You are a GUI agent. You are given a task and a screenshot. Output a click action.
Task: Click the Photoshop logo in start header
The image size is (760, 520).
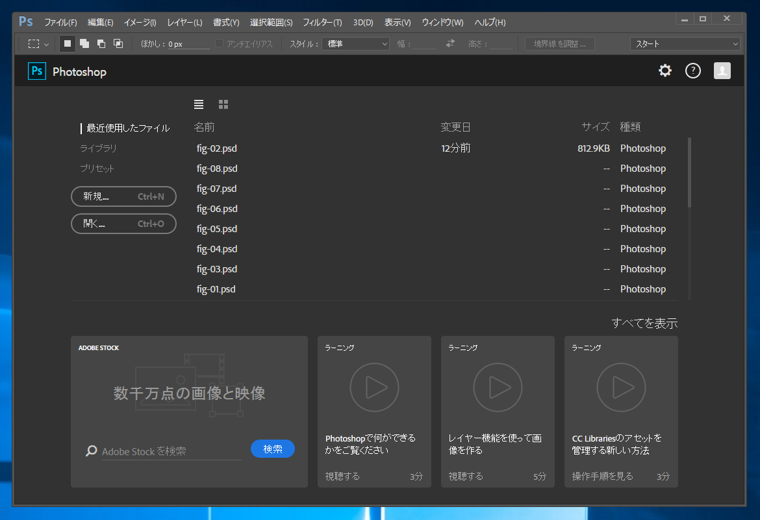(37, 71)
